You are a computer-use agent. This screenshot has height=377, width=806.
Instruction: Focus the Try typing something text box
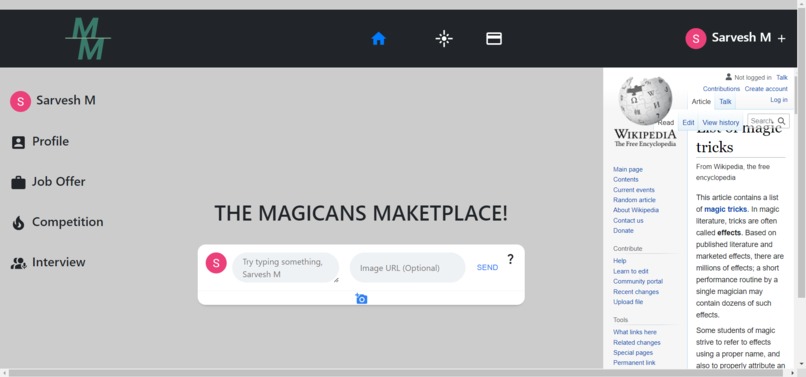[x=285, y=268]
